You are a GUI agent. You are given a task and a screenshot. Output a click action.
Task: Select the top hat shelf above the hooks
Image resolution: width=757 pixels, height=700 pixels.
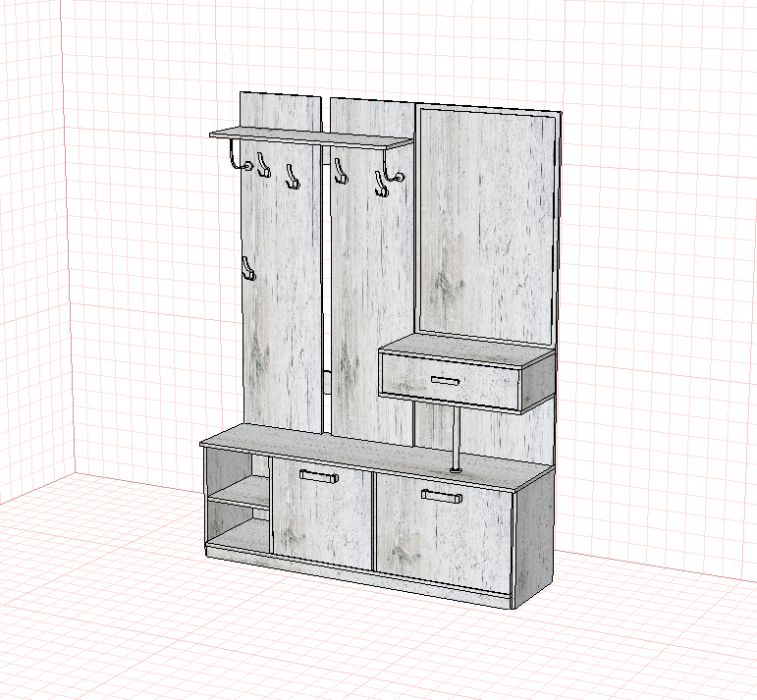pyautogui.click(x=311, y=136)
